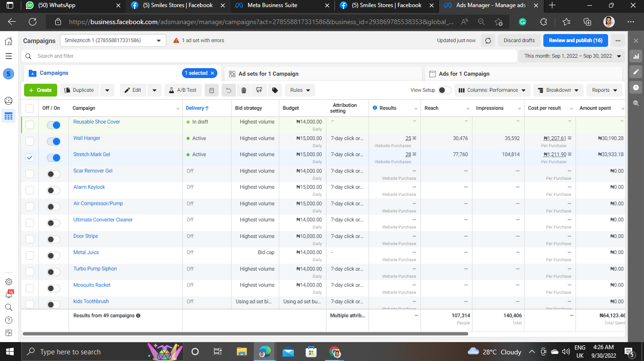Viewport: 644px width, 361px height.
Task: Click the trash delete icon in toolbar
Action: point(244,90)
